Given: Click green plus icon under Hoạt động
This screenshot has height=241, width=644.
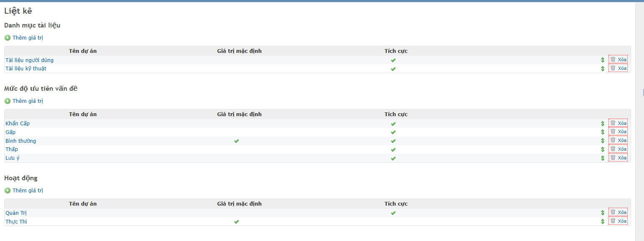Looking at the screenshot, I should (8, 191).
